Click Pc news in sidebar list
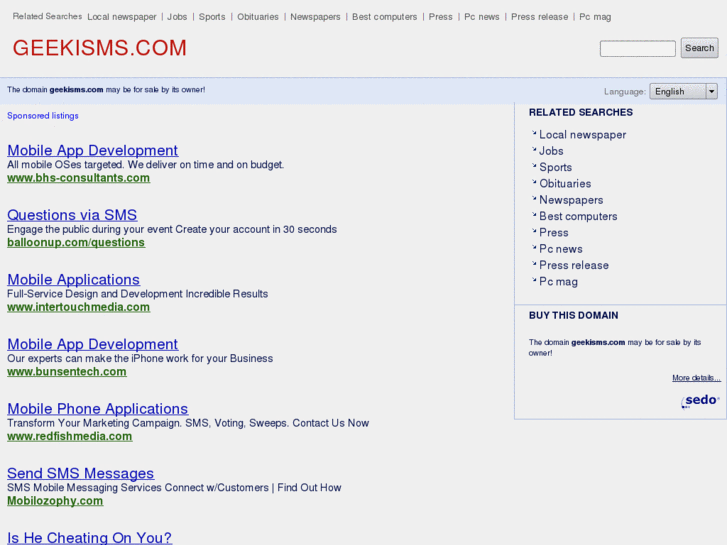This screenshot has width=727, height=545. click(x=561, y=249)
